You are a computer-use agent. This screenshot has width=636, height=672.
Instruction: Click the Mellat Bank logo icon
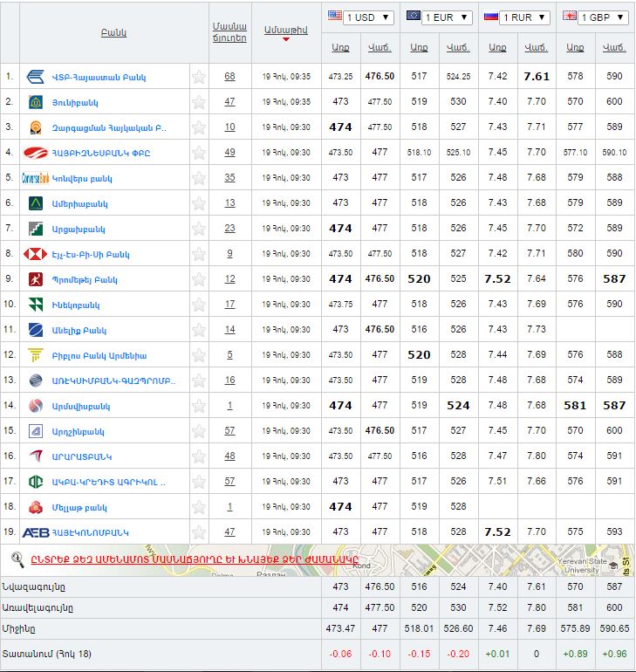pos(36,507)
